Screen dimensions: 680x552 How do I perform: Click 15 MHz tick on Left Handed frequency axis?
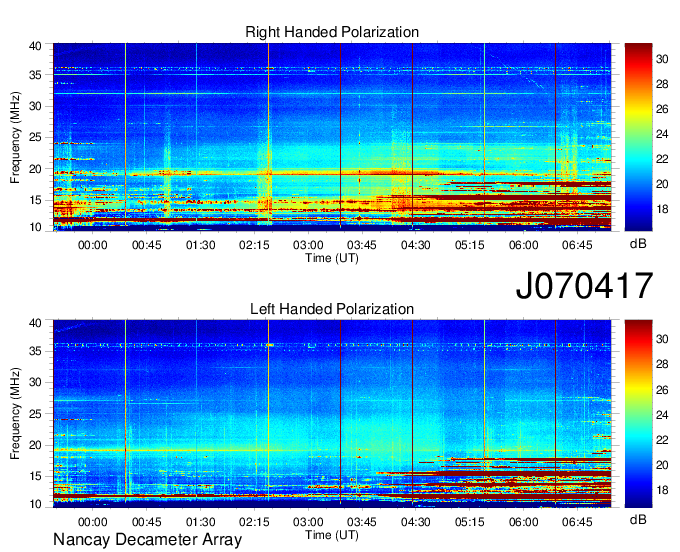tap(35, 477)
